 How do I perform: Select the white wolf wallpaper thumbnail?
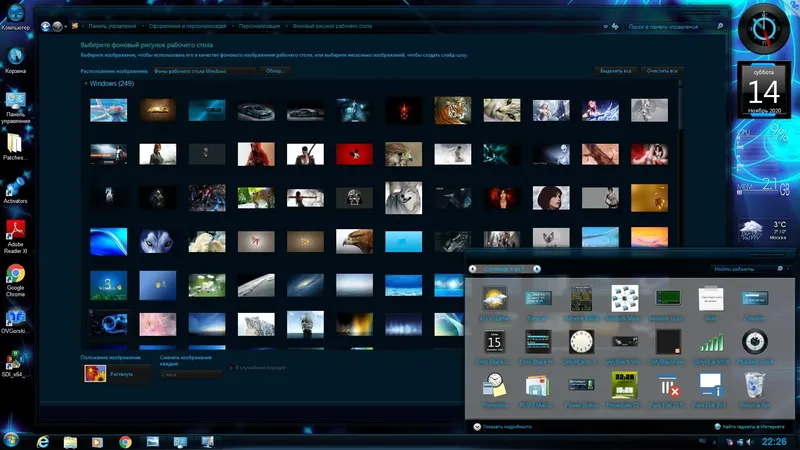pyautogui.click(x=403, y=198)
